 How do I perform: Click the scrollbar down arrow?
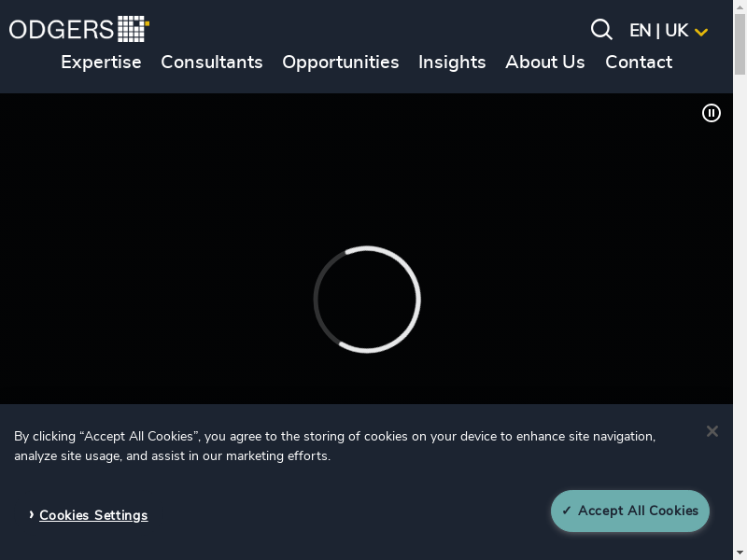[x=740, y=553]
